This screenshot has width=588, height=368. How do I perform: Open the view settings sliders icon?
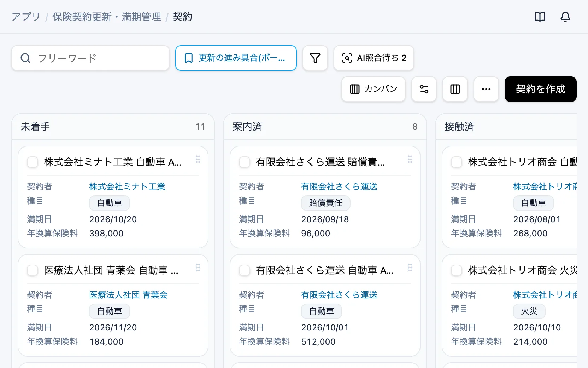424,89
